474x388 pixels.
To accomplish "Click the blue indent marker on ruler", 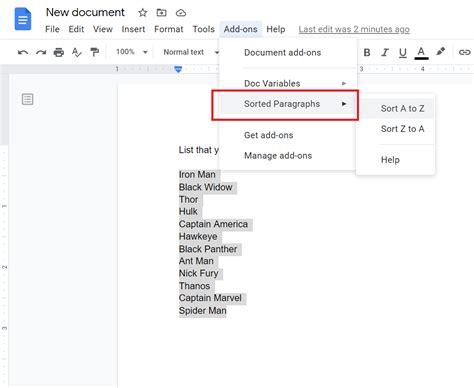I will click(x=178, y=69).
